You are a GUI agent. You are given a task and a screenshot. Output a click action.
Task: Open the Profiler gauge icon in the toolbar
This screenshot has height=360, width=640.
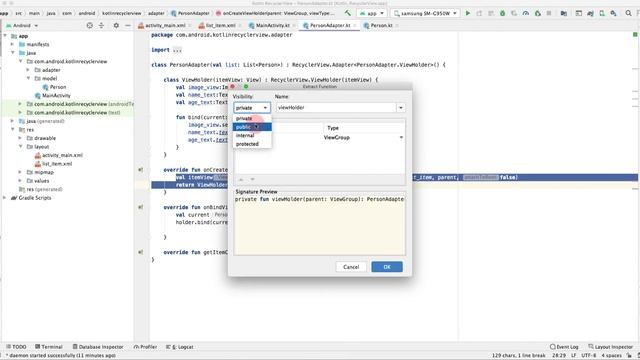pos(526,13)
